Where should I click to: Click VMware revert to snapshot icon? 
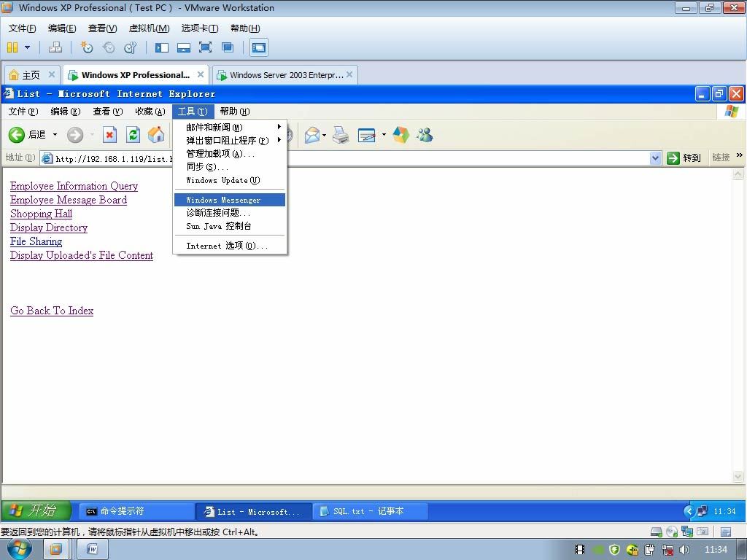[109, 47]
